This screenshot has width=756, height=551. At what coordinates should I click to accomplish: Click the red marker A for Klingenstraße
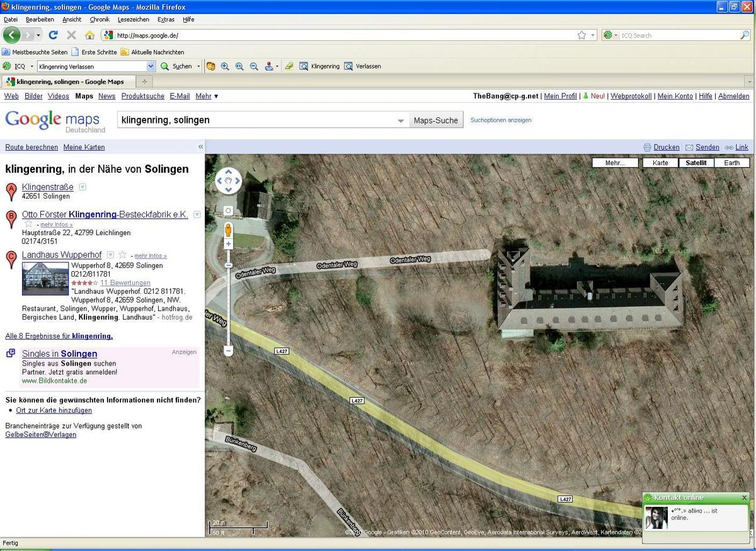[x=11, y=191]
